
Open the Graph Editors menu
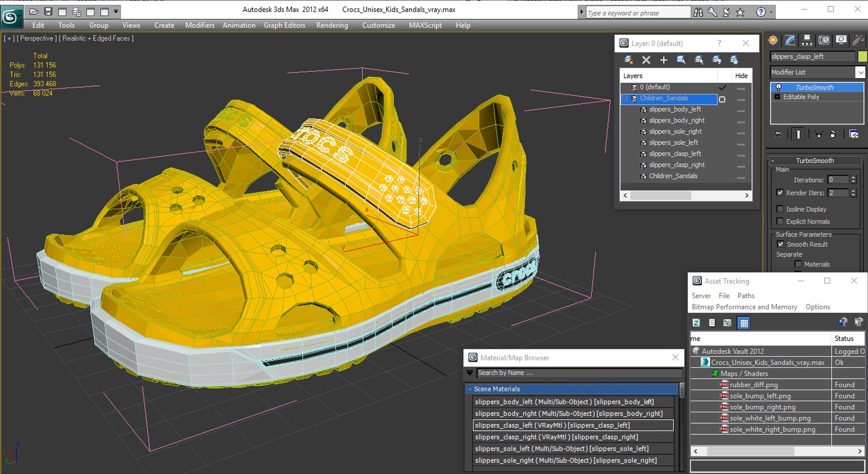click(284, 25)
